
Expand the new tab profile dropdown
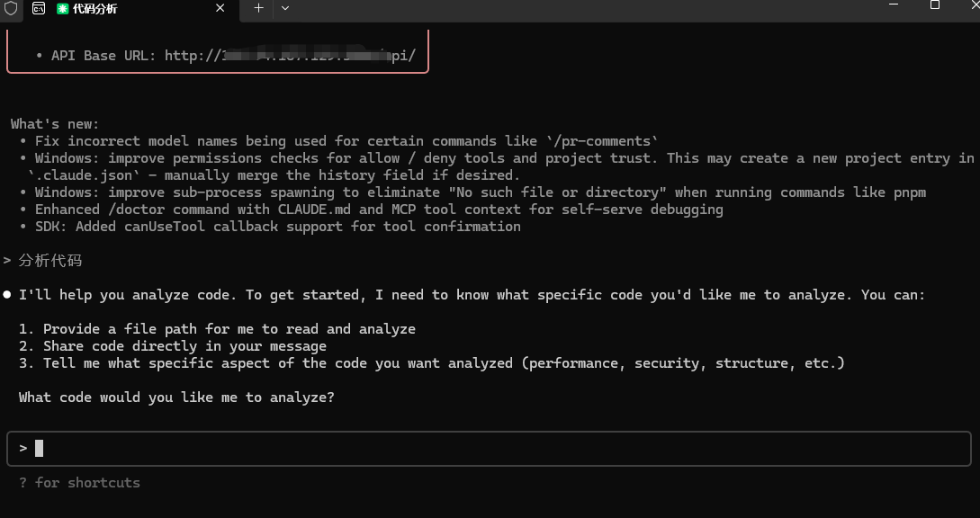coord(285,8)
